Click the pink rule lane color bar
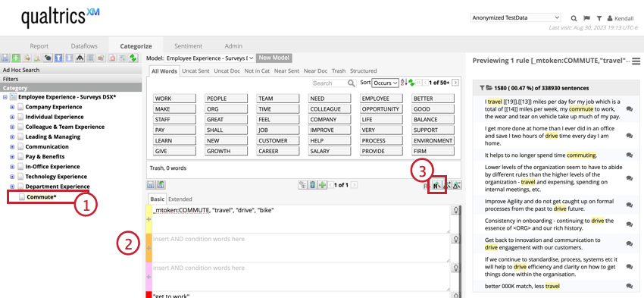The image size is (644, 298). tap(148, 277)
